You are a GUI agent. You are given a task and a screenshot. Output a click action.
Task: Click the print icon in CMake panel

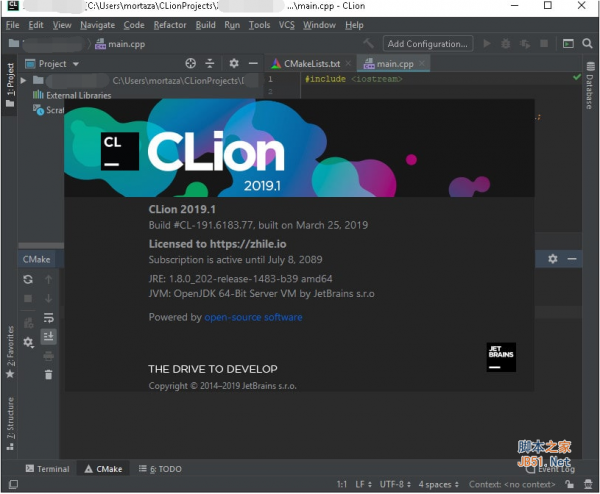point(49,356)
